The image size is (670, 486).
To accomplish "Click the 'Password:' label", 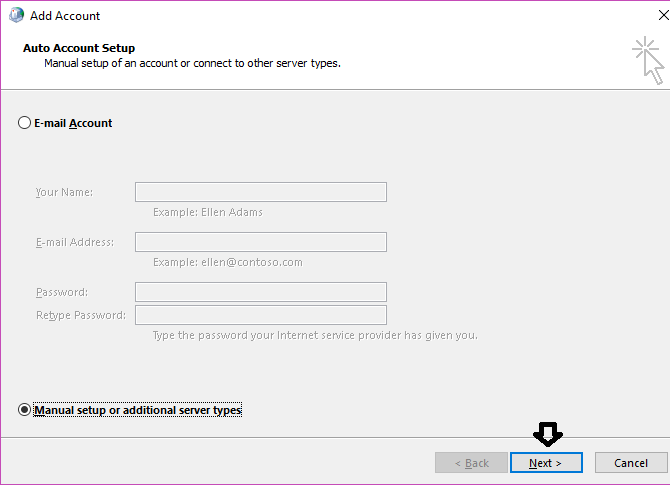I will (x=62, y=292).
